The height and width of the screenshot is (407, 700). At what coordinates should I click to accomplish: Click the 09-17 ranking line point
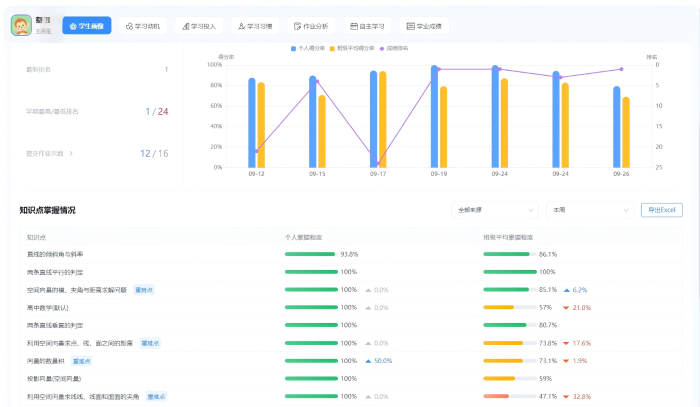[x=378, y=165]
